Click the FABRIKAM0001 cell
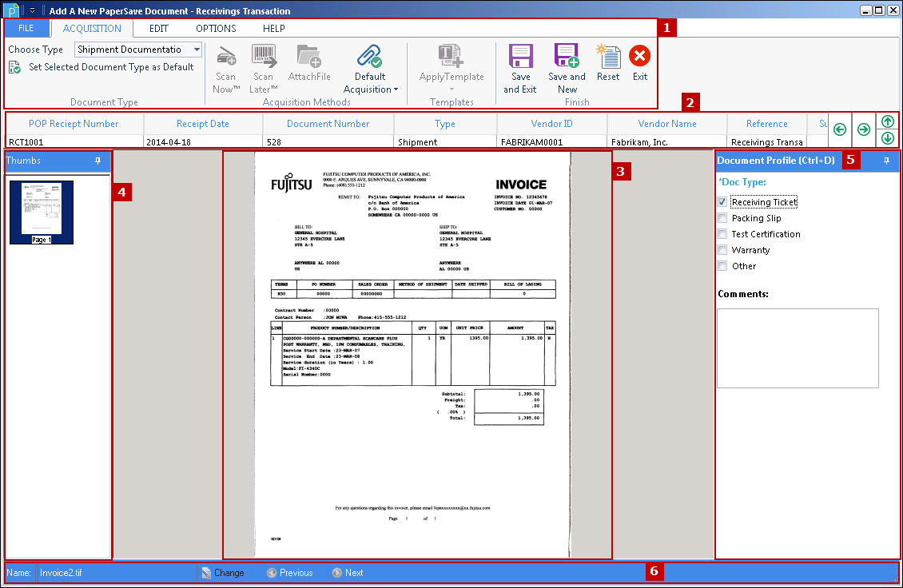 551,141
